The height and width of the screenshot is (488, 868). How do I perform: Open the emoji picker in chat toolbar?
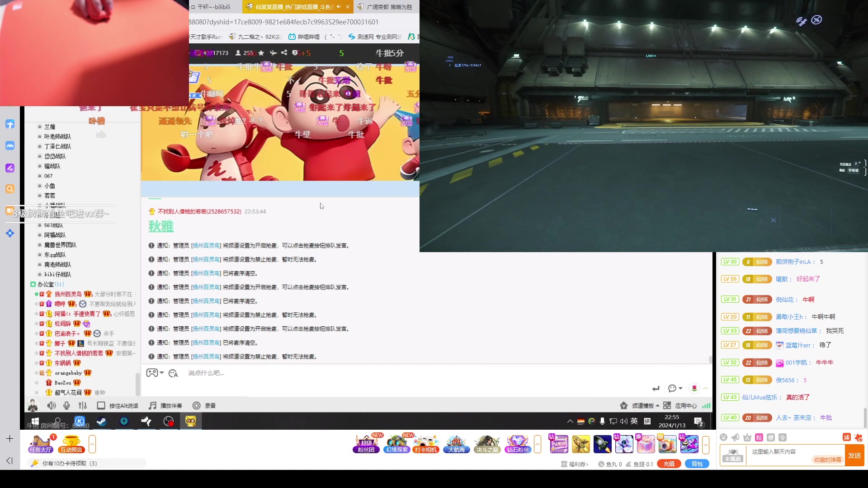point(723,437)
